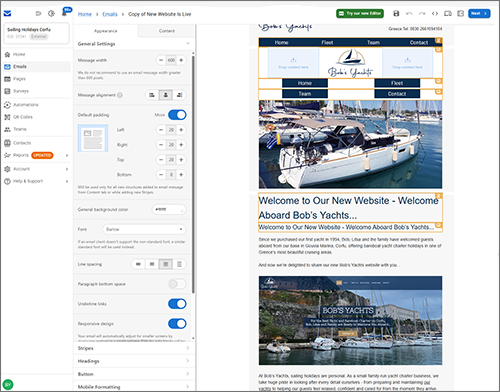Image resolution: width=500 pixels, height=392 pixels.
Task: Align message to the right
Action: pyautogui.click(x=179, y=95)
